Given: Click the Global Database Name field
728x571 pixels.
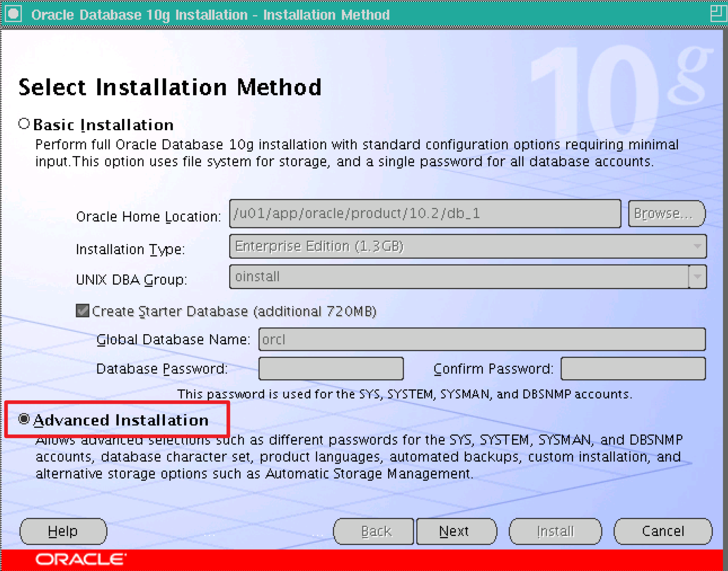Looking at the screenshot, I should tap(482, 339).
